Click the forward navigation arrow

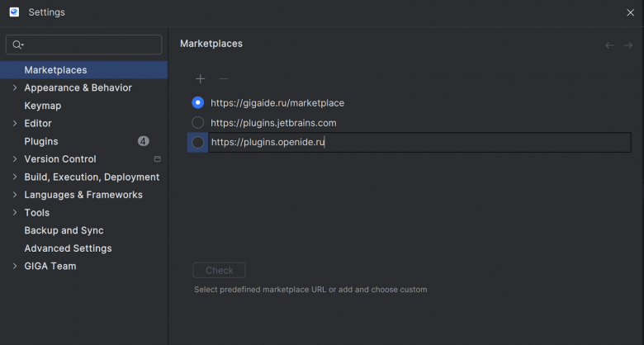tap(628, 45)
